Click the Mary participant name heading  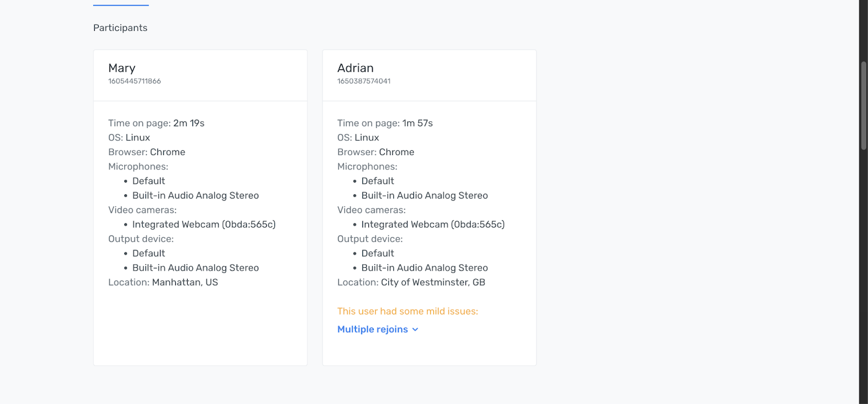click(122, 68)
